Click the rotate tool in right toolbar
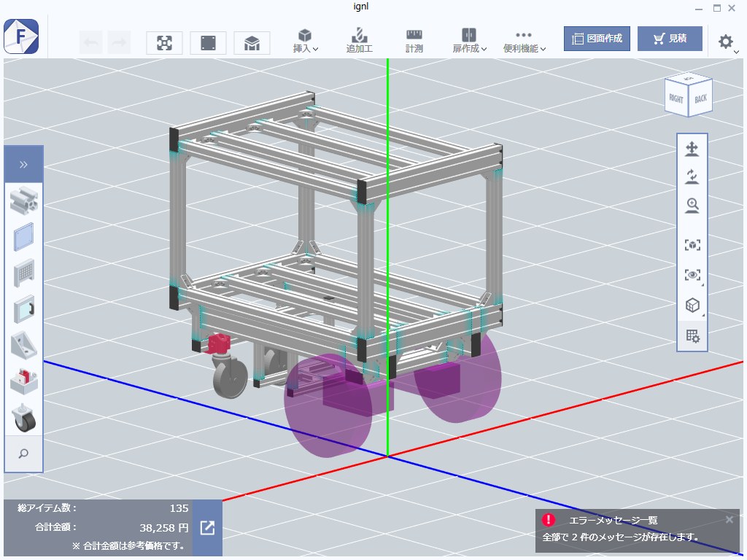 click(692, 176)
